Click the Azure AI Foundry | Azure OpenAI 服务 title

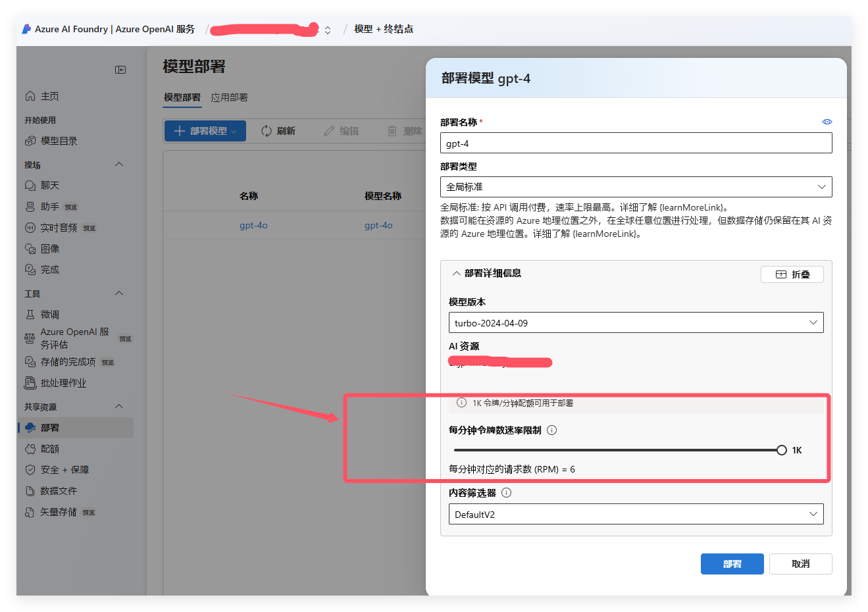[x=115, y=29]
